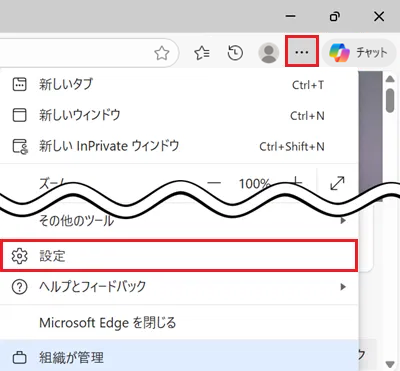Viewport: 400px width, 371px height.
Task: Click the vertical scrollbar thumb
Action: [390, 100]
